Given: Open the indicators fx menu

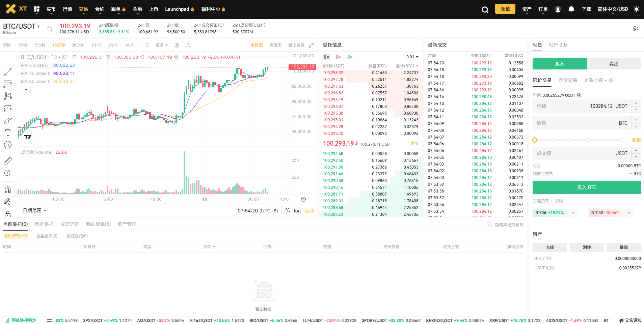Looking at the screenshot, I should 188,45.
